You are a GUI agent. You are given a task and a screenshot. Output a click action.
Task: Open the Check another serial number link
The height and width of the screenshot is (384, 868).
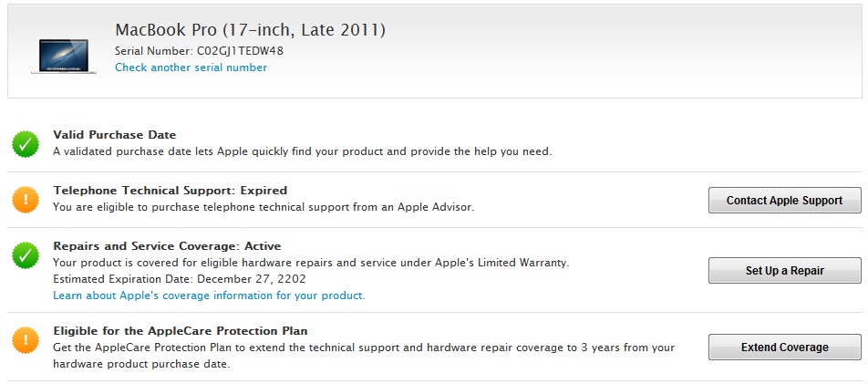pyautogui.click(x=191, y=67)
